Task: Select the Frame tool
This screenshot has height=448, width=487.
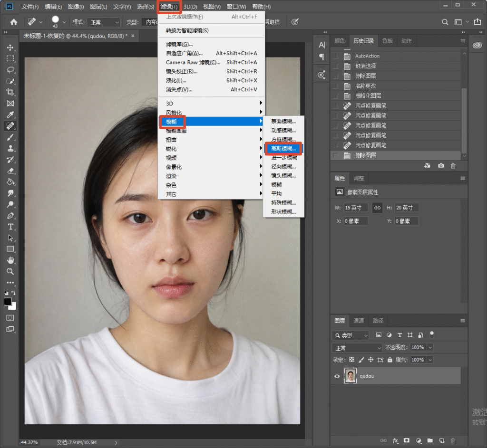Action: [x=10, y=103]
